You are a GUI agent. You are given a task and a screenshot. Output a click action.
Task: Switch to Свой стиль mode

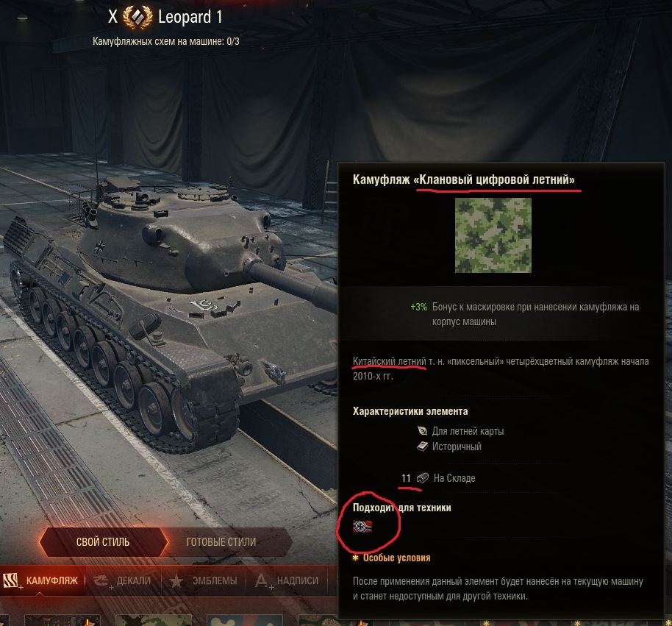tap(103, 542)
